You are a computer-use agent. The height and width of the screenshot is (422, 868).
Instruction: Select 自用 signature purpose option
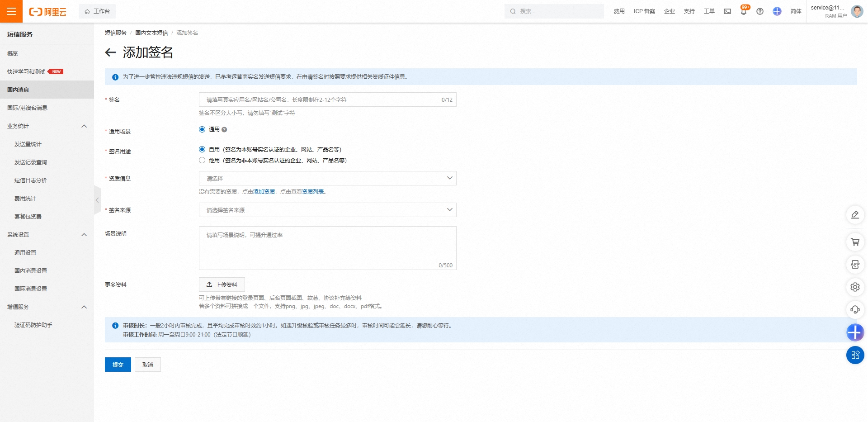coord(202,149)
